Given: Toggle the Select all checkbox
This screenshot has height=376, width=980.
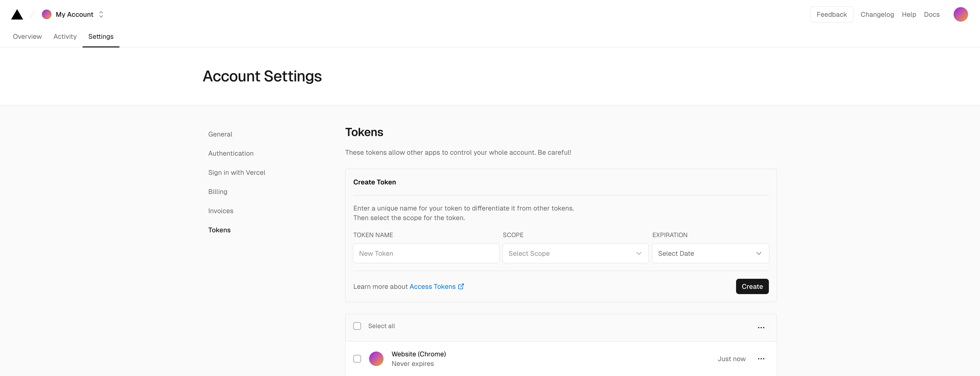Looking at the screenshot, I should 357,326.
